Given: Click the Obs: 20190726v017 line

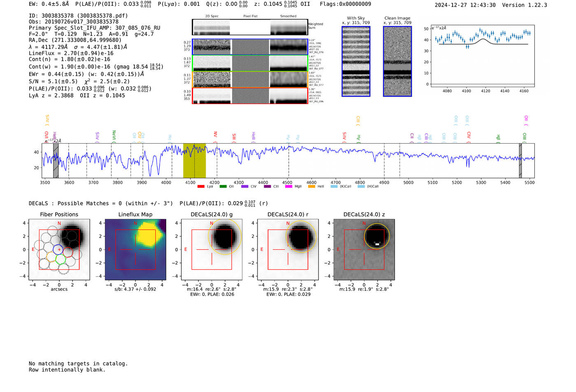Looking at the screenshot, I should tap(74, 22).
